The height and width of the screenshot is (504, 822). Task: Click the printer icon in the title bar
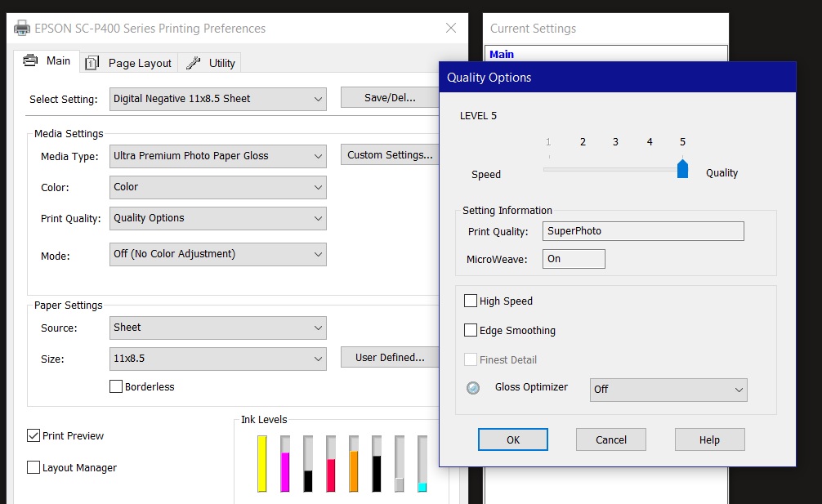(22, 29)
